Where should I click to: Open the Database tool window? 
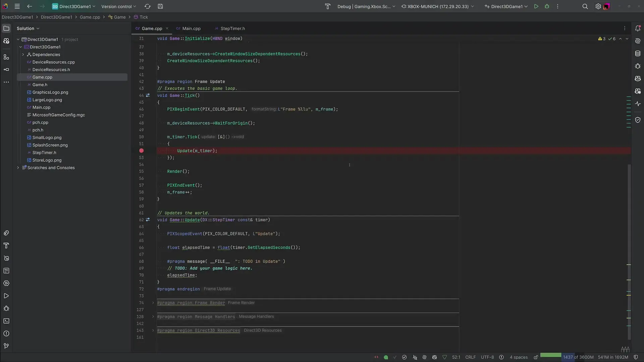638,54
